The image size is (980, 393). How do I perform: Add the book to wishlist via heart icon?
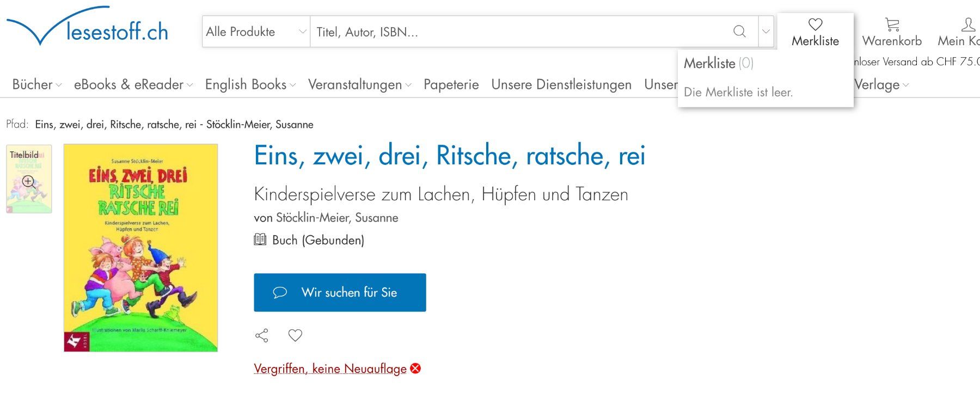(295, 336)
